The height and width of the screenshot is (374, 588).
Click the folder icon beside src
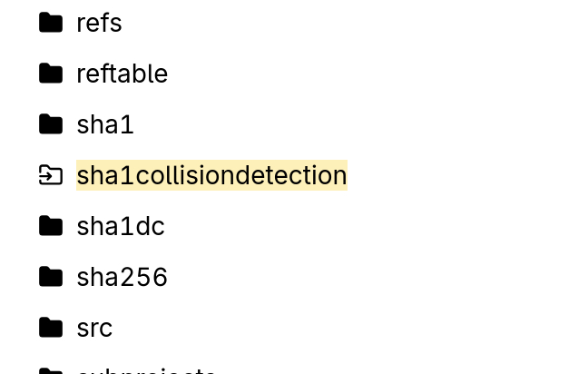(x=51, y=328)
